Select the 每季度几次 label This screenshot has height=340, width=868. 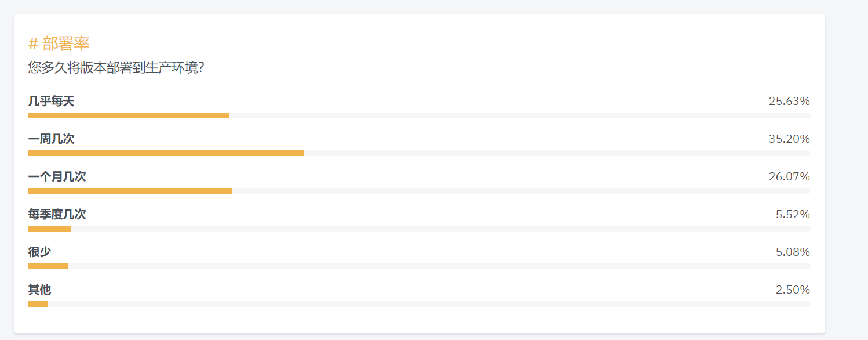(x=57, y=215)
